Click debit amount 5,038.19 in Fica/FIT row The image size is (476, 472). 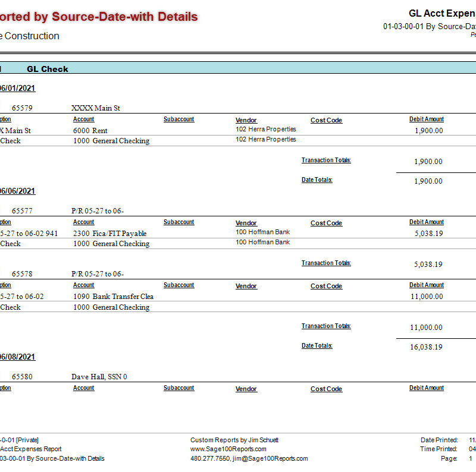tap(428, 234)
